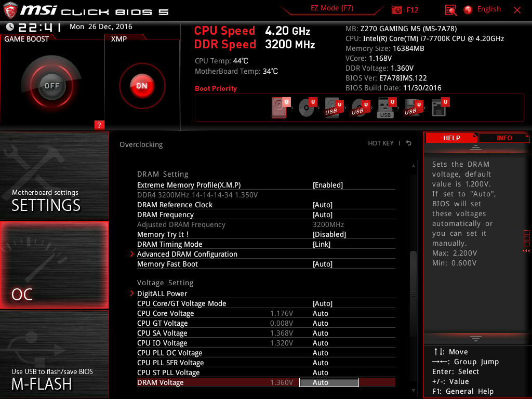Select the CPU PLL SFR Voltage row
Image resolution: width=532 pixels, height=399 pixels.
tap(266, 362)
